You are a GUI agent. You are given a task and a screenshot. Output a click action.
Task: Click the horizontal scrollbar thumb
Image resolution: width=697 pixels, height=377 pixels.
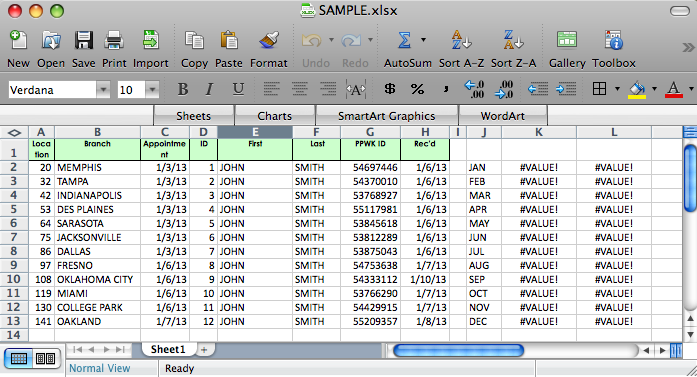[458, 350]
